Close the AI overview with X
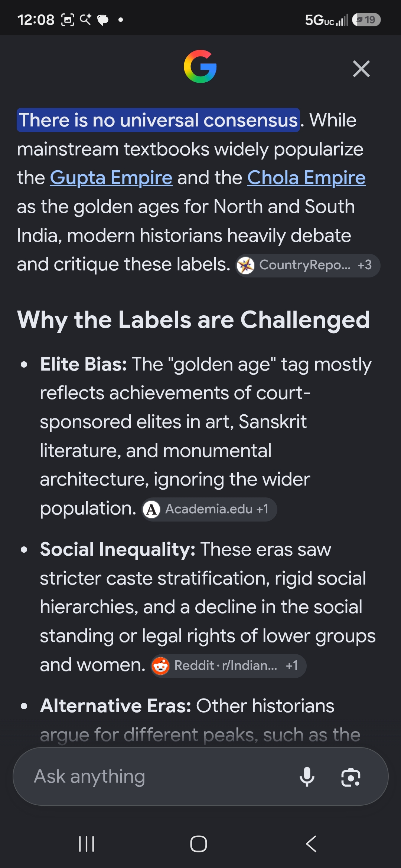This screenshot has width=401, height=868. click(x=361, y=69)
